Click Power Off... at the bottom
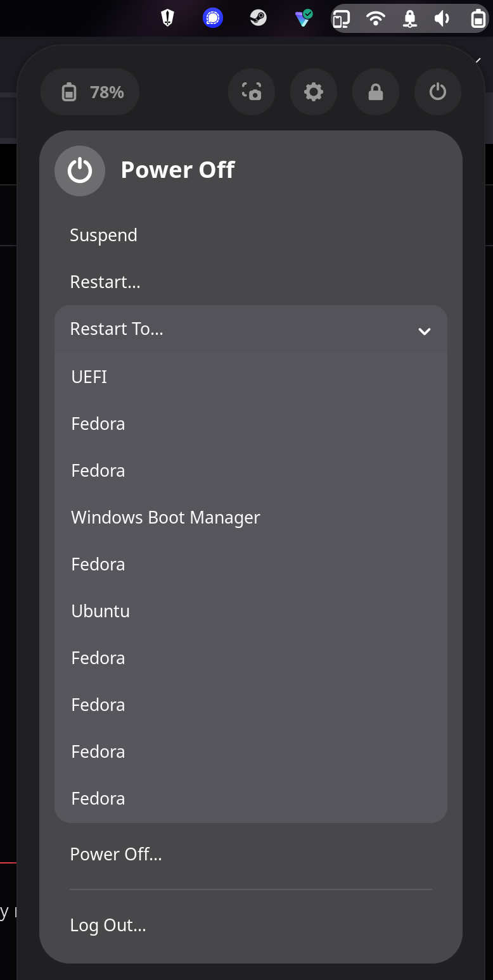 tap(117, 854)
